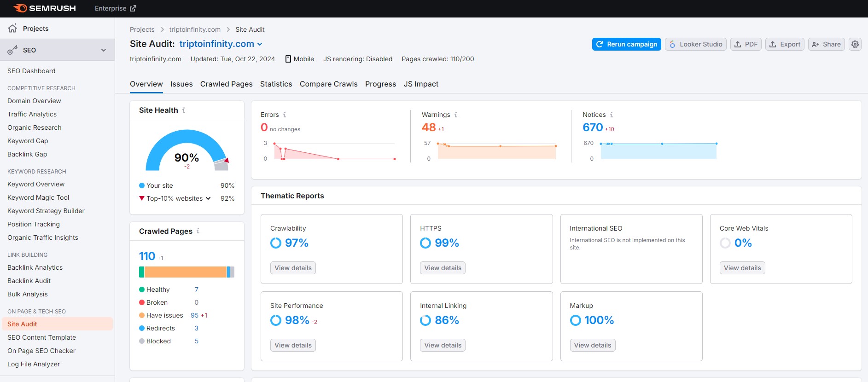This screenshot has height=382, width=868.
Task: Click the SEO toolkit icon in sidebar
Action: (x=12, y=50)
